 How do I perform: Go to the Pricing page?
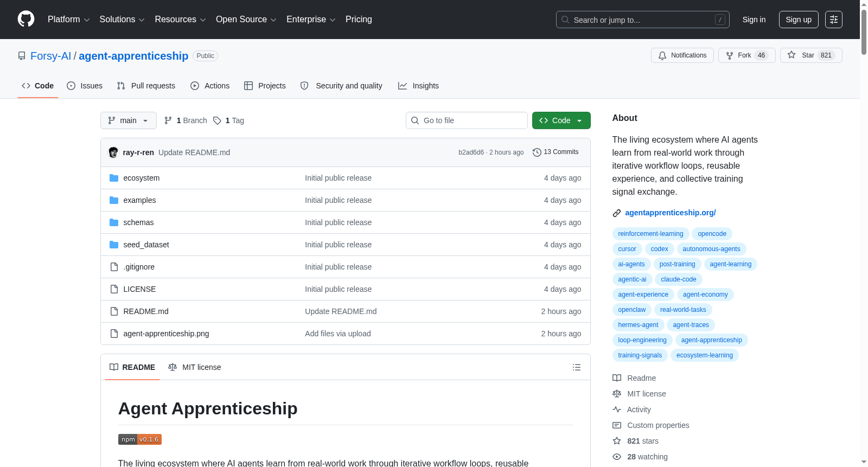pyautogui.click(x=359, y=20)
